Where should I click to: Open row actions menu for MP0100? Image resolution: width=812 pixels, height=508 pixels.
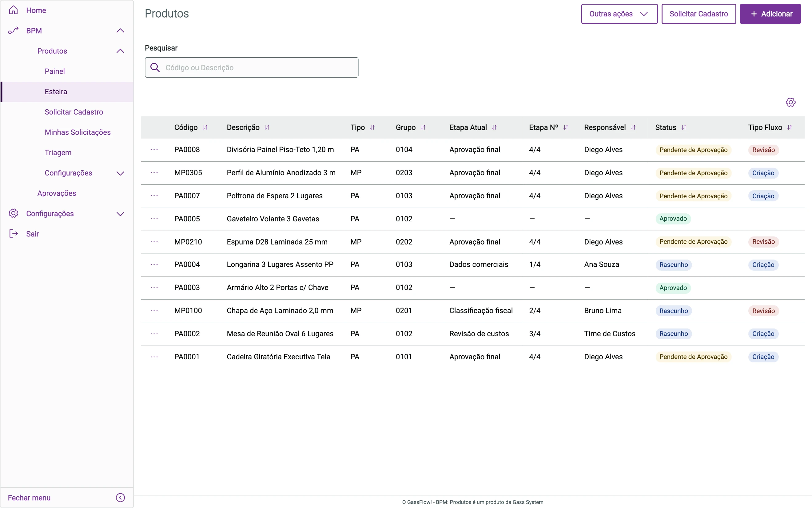click(x=154, y=311)
